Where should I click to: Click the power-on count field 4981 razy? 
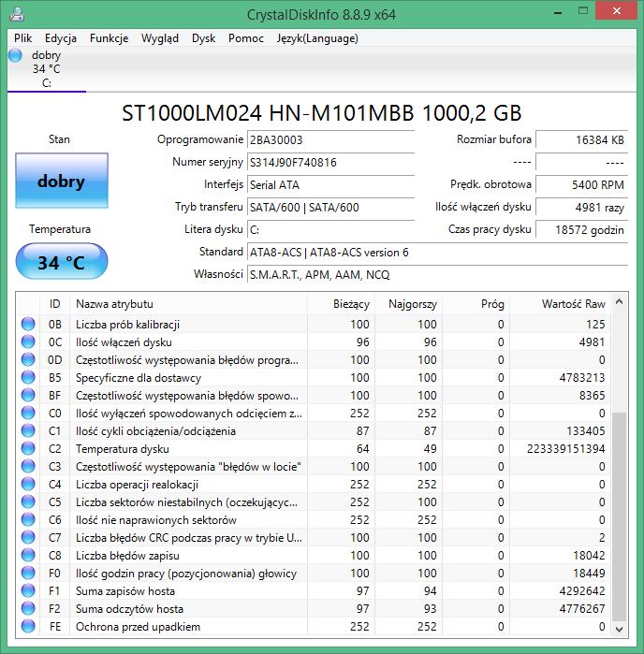582,208
